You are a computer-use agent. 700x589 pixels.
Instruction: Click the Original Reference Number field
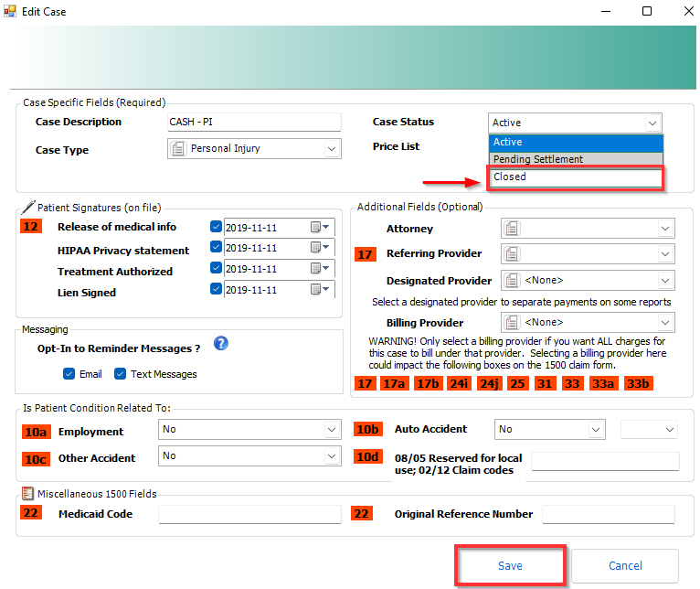tap(608, 515)
